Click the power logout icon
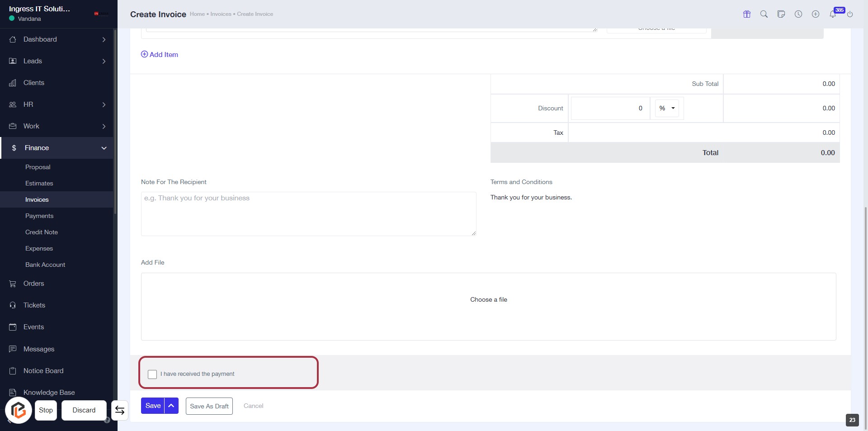868x431 pixels. pyautogui.click(x=849, y=14)
